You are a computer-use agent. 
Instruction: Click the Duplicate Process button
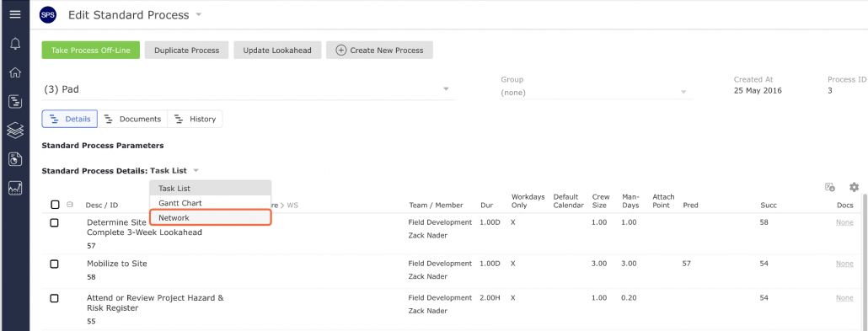pyautogui.click(x=186, y=50)
